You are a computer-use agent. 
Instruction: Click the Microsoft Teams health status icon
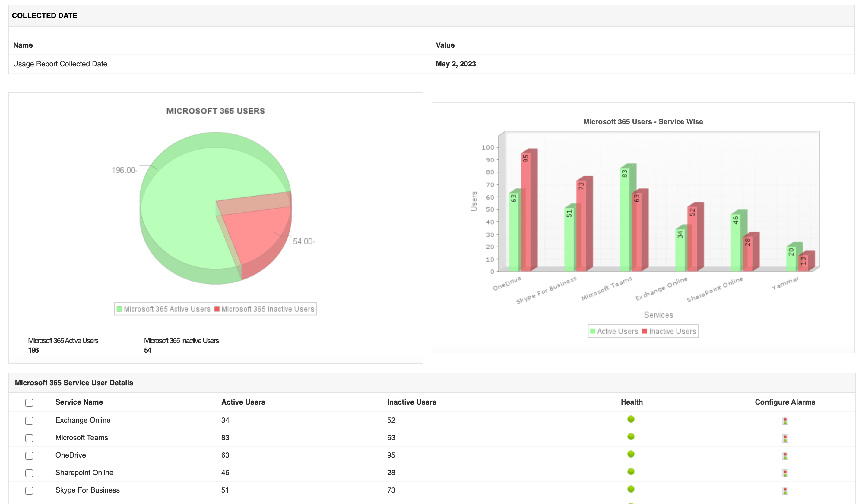tap(631, 436)
